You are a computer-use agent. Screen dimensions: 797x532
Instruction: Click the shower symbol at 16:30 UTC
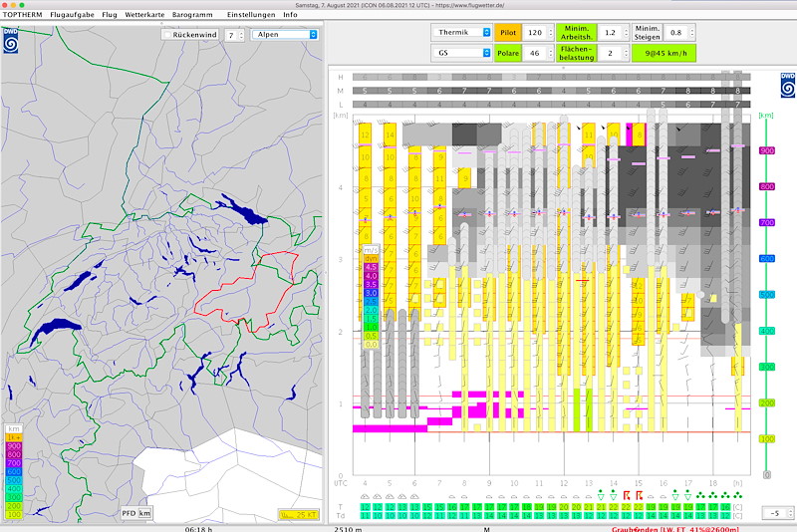675,494
